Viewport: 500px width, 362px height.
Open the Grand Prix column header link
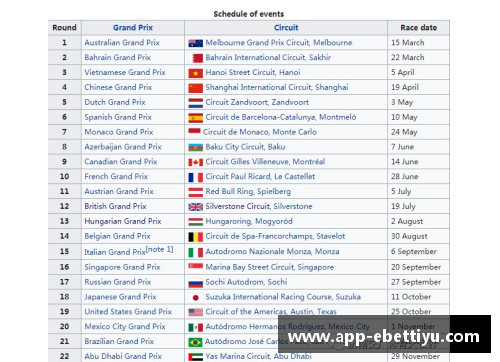coord(133,28)
